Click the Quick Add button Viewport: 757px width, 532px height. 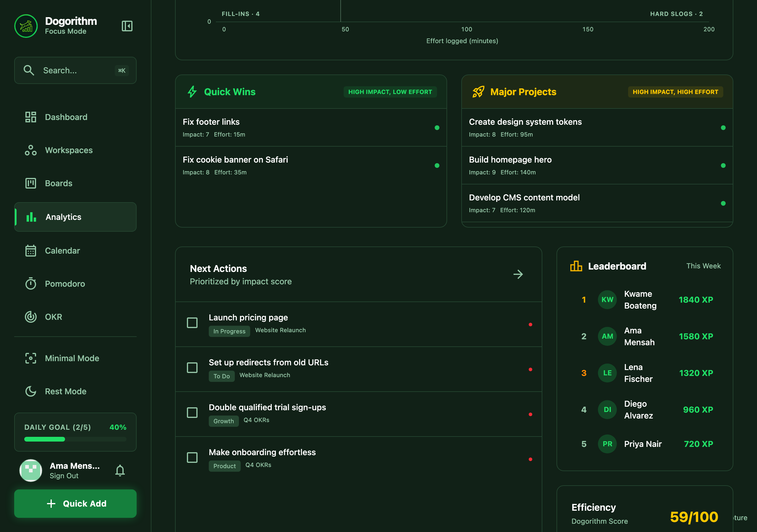pyautogui.click(x=75, y=503)
